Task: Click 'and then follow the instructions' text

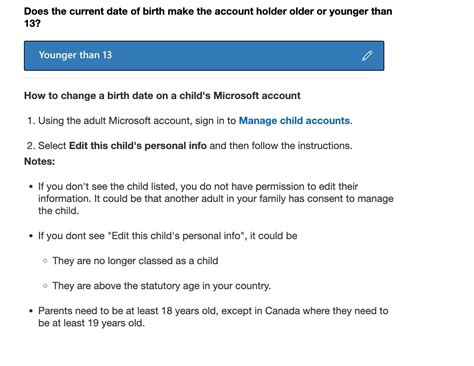Action: coord(281,146)
